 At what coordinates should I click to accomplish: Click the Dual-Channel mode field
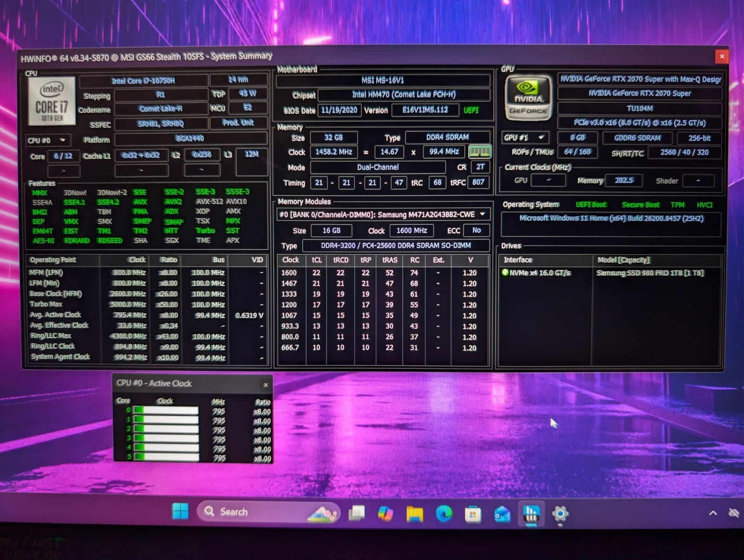pos(378,167)
